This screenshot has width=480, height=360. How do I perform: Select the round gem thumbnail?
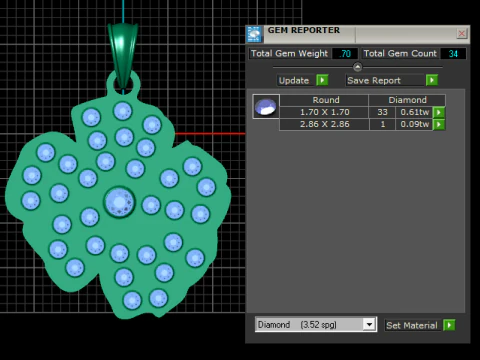click(x=266, y=107)
